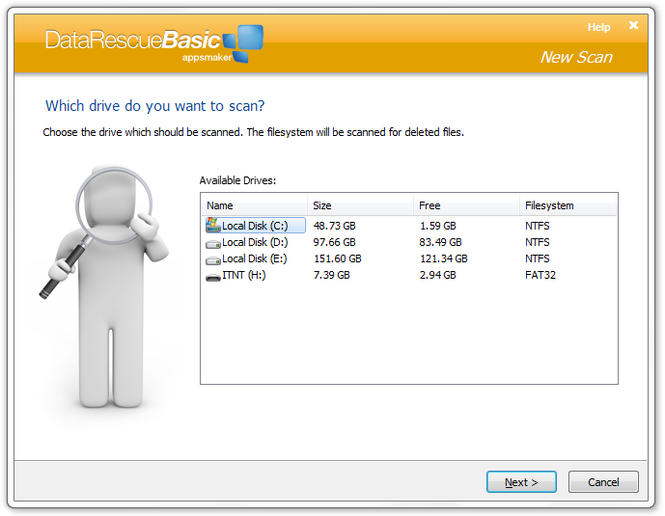Click the Windows icon of Local Disk (C:)
The height and width of the screenshot is (516, 665).
(x=213, y=225)
